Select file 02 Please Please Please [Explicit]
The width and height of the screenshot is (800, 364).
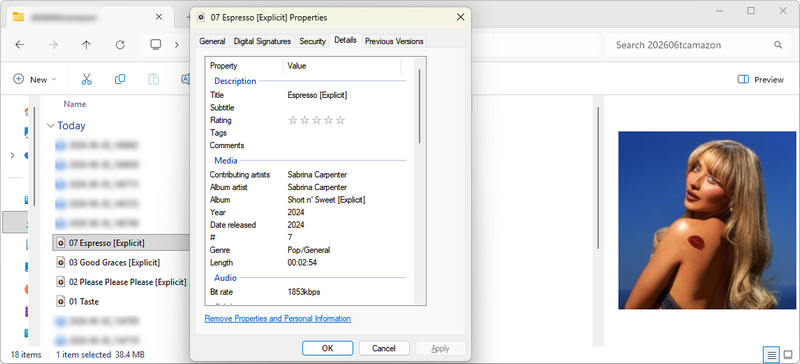click(128, 282)
